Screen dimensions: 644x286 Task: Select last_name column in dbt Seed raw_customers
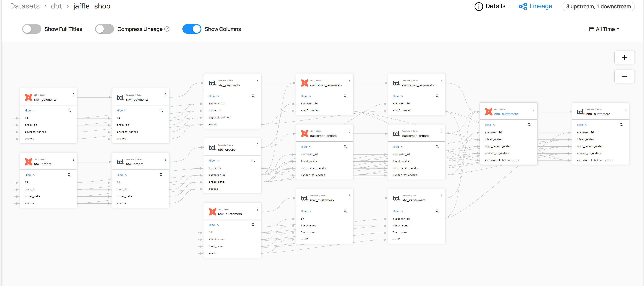click(x=216, y=246)
